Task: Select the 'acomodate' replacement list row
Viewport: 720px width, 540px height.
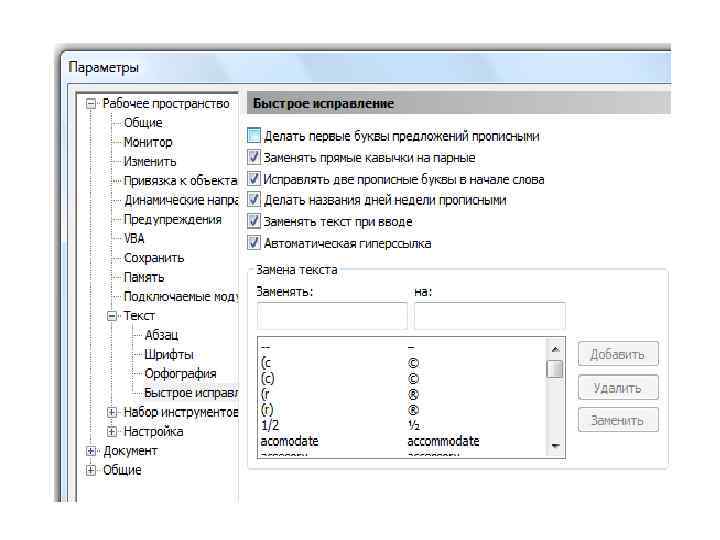Action: (403, 441)
